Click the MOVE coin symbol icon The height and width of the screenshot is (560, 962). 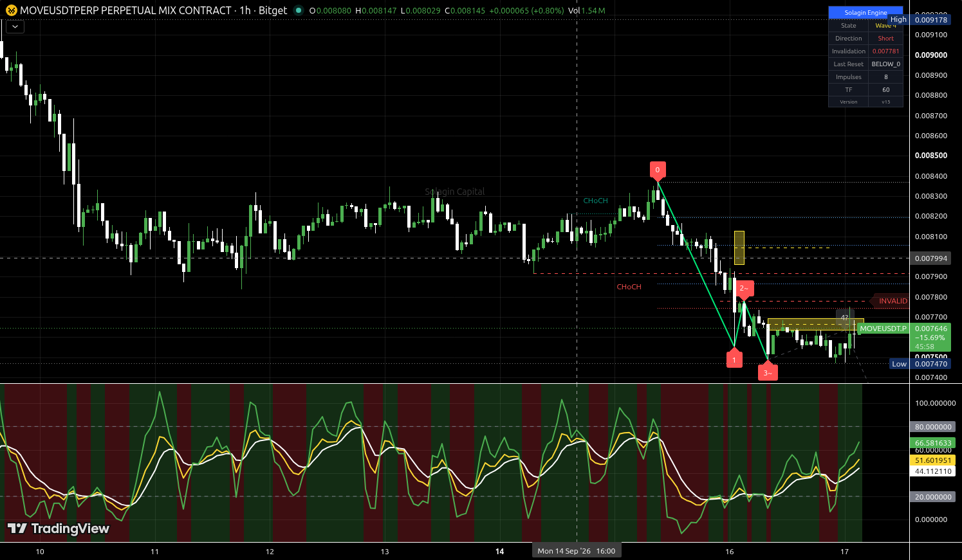(x=10, y=10)
